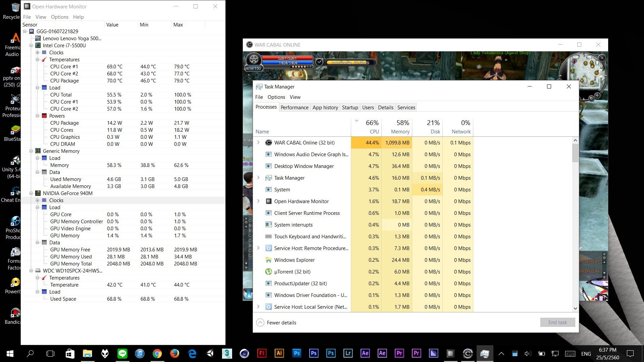This screenshot has height=362, width=644.
Task: Click the scrollbar up arrow in process list
Action: [x=575, y=140]
